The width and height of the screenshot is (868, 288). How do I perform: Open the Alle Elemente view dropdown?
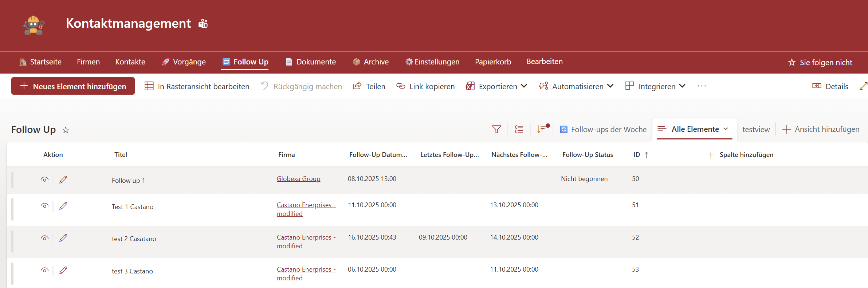click(725, 129)
